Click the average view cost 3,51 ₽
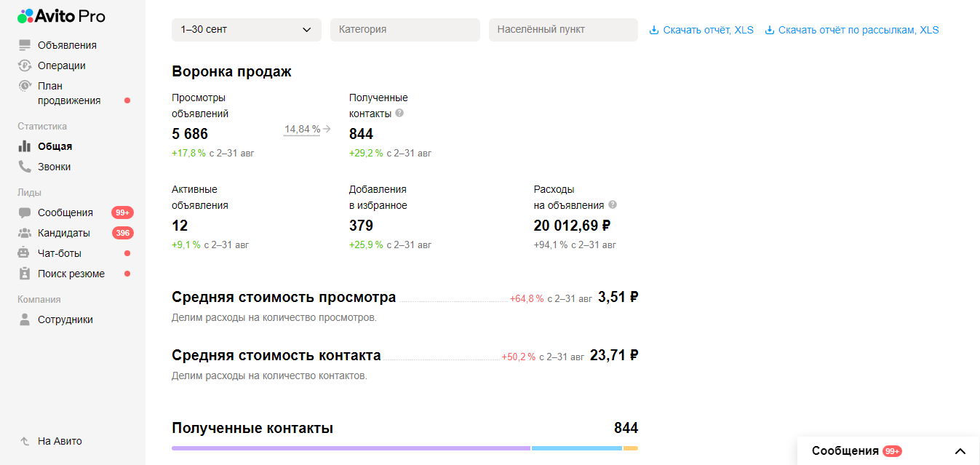The height and width of the screenshot is (465, 980). tap(618, 297)
